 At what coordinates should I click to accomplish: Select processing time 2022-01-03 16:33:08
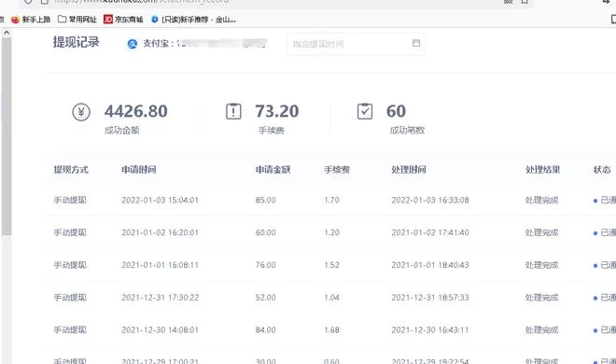click(x=430, y=201)
